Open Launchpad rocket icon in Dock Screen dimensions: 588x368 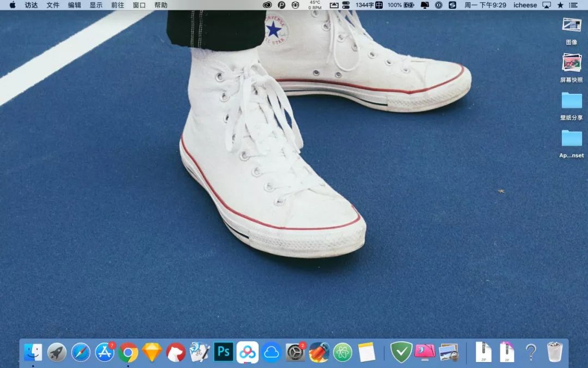tap(57, 353)
